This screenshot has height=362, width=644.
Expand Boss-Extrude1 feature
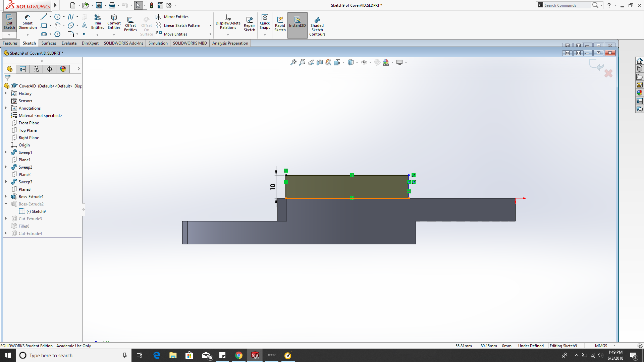point(6,196)
